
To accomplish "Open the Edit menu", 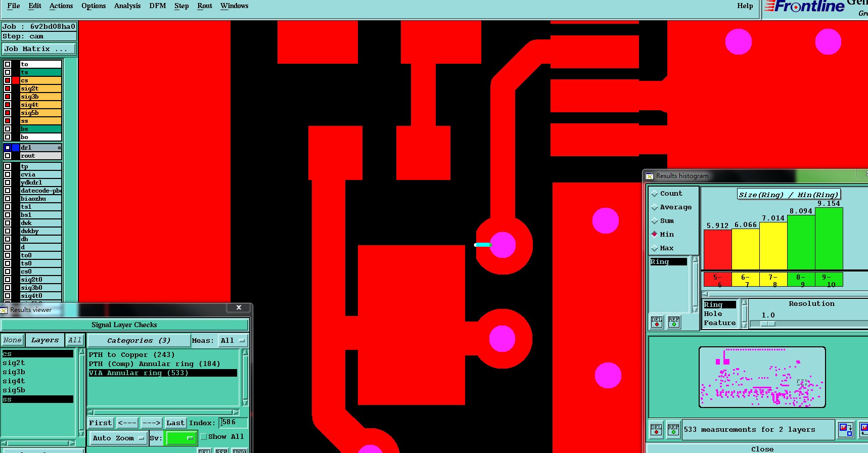I will [x=35, y=6].
